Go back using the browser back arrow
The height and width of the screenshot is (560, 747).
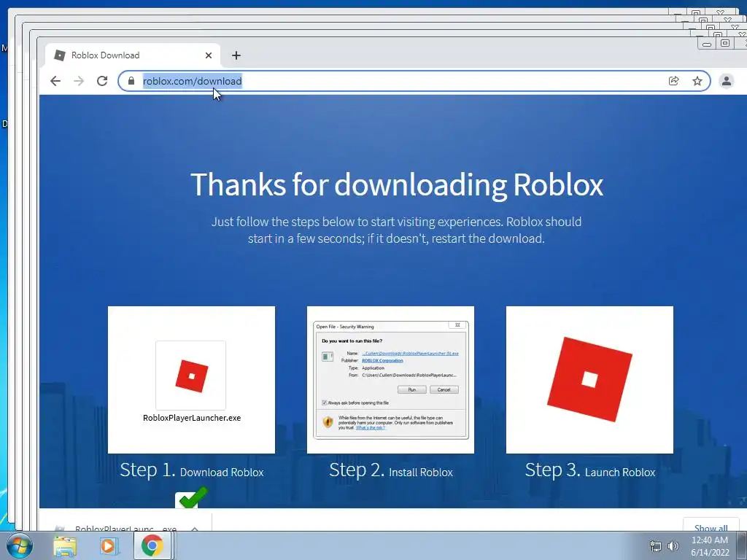pyautogui.click(x=55, y=81)
